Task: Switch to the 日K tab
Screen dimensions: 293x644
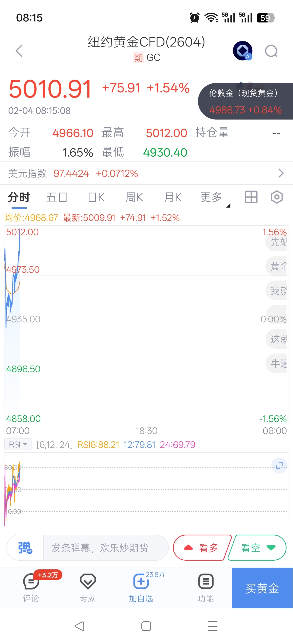Action: coord(96,197)
